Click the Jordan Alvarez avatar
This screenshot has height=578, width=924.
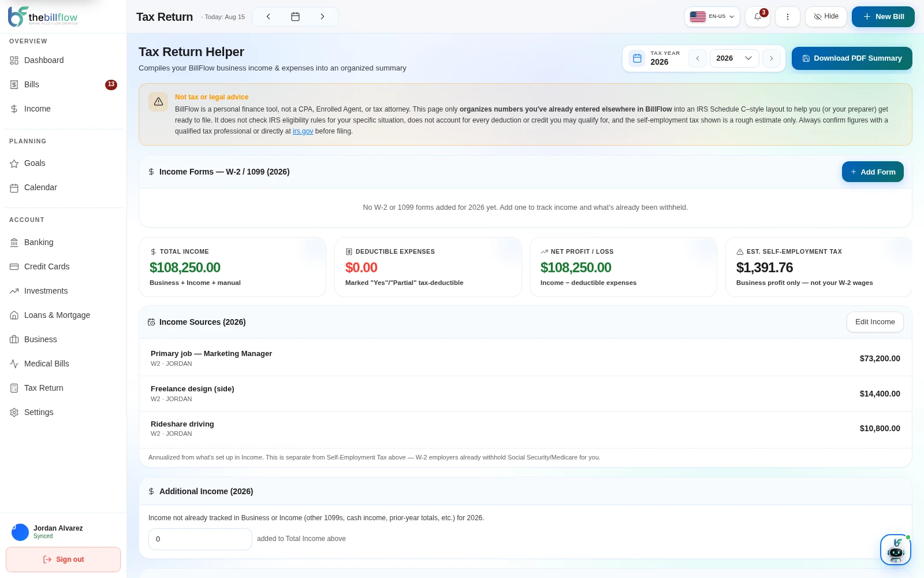20,532
